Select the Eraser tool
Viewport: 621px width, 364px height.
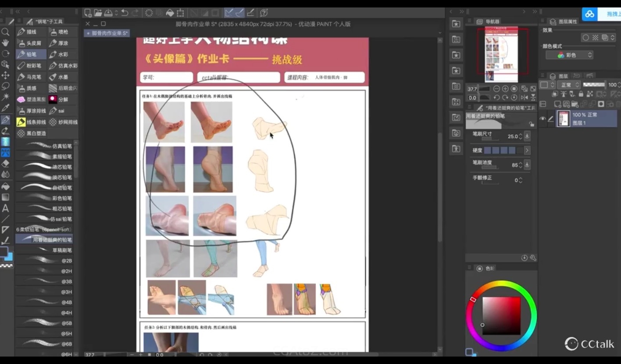[5, 164]
